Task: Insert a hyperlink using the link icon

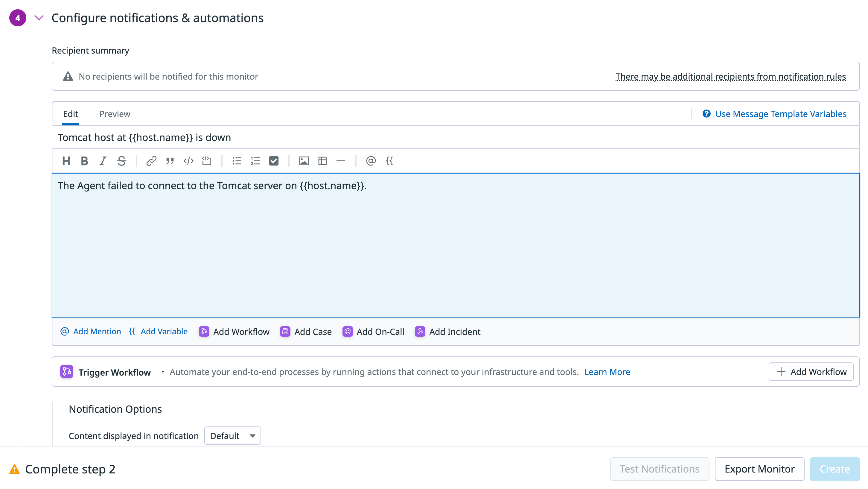Action: (x=151, y=161)
